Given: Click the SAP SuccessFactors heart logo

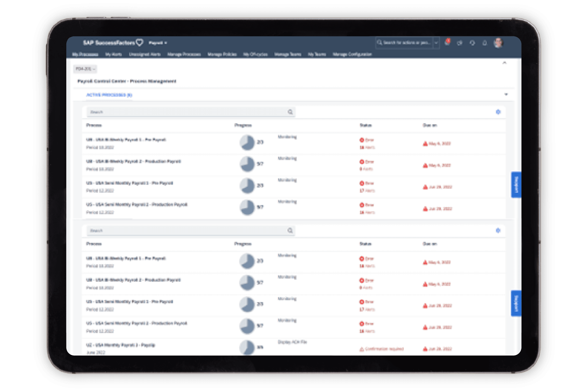Looking at the screenshot, I should coord(140,42).
